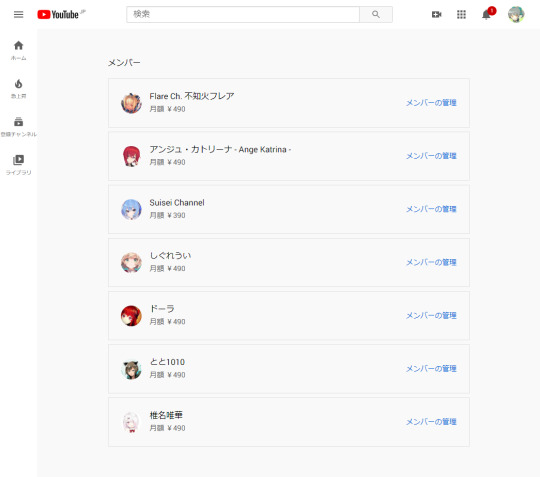The width and height of the screenshot is (540, 477).
Task: Click 椎名唯華 channel avatar
Action: click(131, 422)
